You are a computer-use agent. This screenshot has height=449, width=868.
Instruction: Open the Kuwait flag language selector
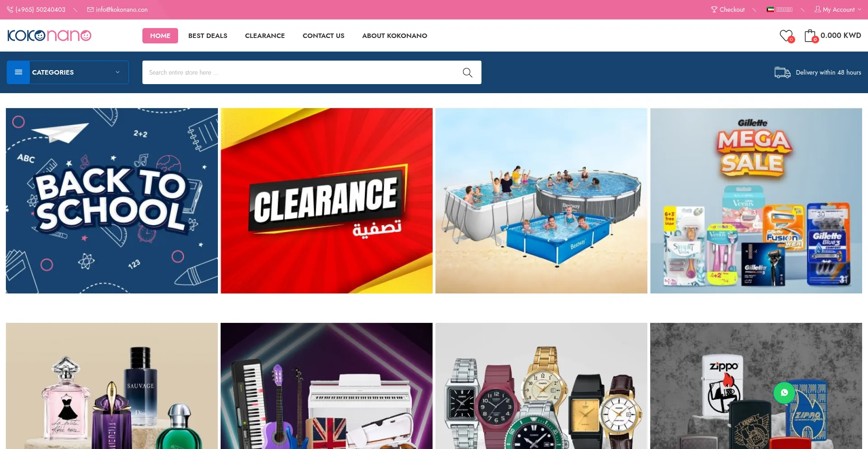pos(780,9)
